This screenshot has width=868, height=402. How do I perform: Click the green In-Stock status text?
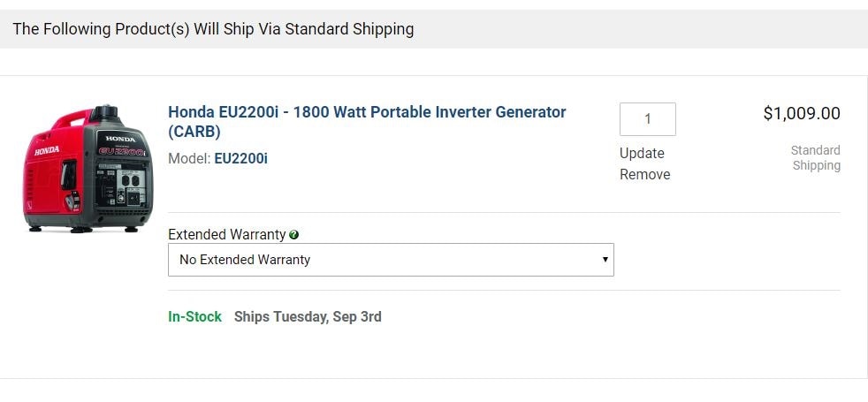click(194, 316)
